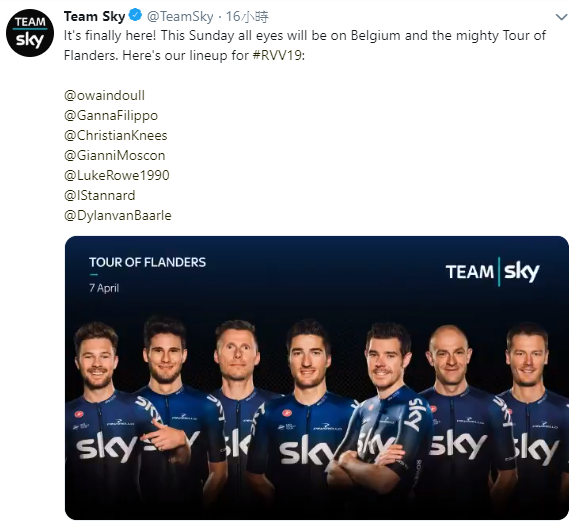573x523 pixels.
Task: Follow the #RVV19 hashtag link
Action: [x=278, y=56]
